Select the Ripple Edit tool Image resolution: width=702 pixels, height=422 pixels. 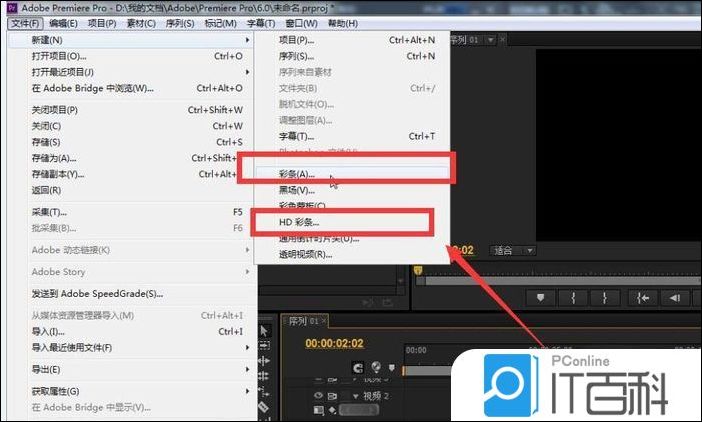tap(264, 360)
